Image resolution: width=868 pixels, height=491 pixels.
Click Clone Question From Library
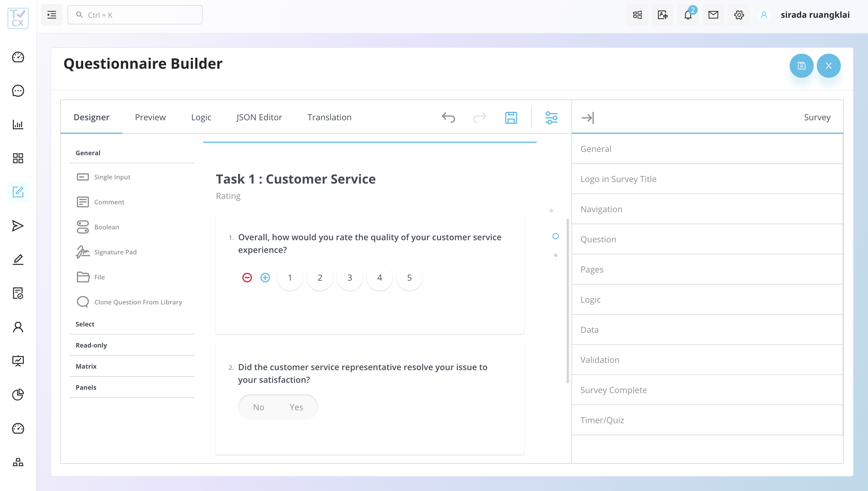pyautogui.click(x=138, y=302)
